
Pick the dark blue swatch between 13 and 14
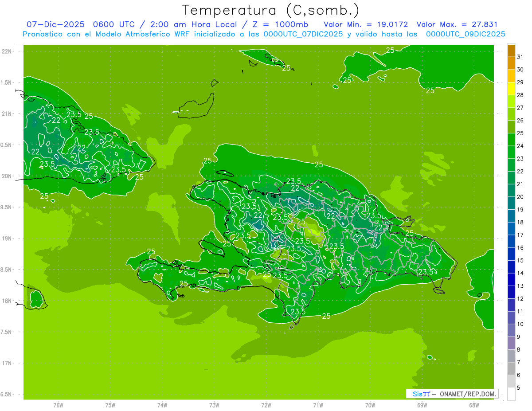point(511,279)
